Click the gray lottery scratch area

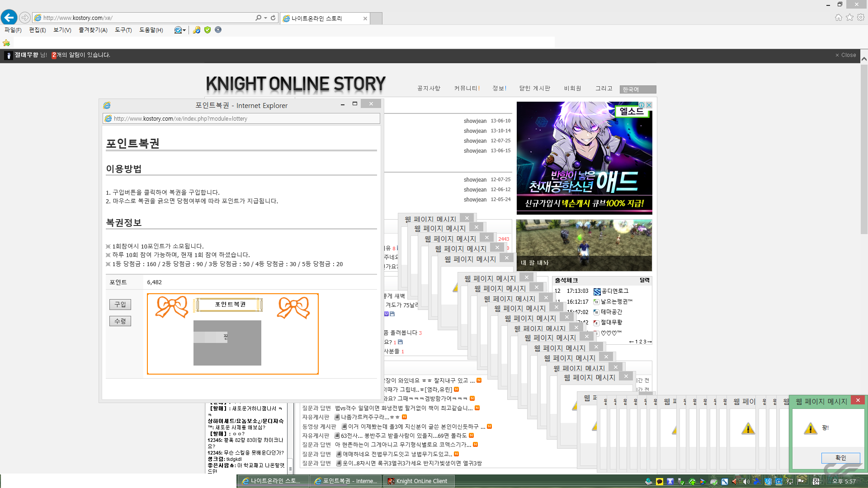pyautogui.click(x=227, y=343)
